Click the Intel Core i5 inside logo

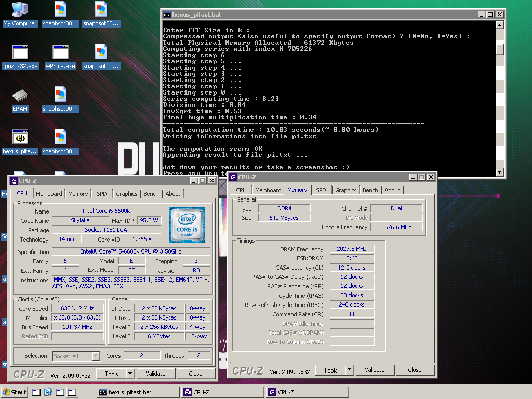coord(187,225)
